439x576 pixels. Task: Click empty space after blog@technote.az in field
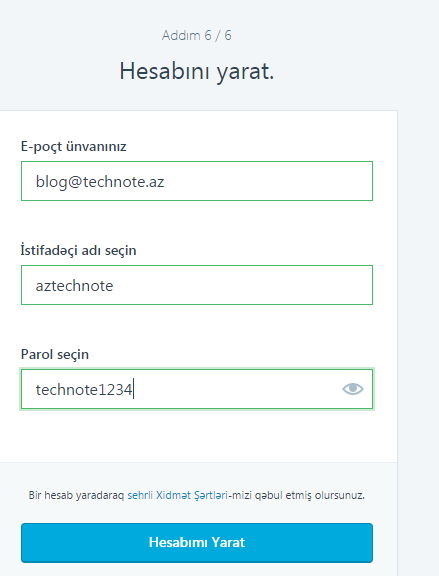coord(268,181)
